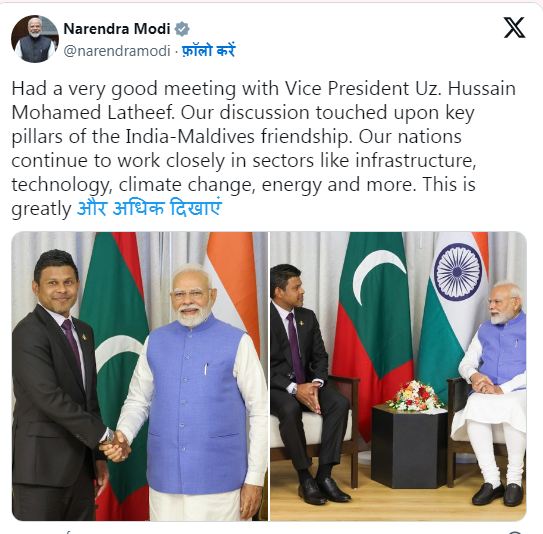Open the X logo in the tweet corner
543x534 pixels.
[514, 28]
